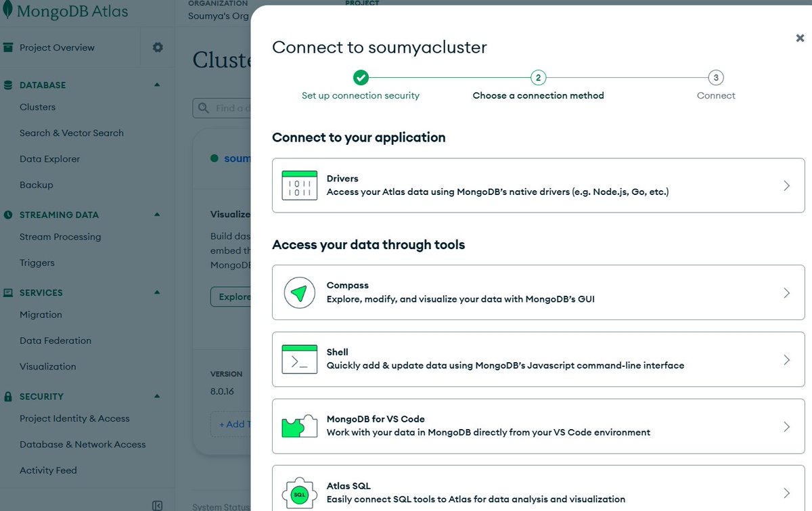The image size is (812, 511).
Task: Click the completed step checkmark icon
Action: point(361,78)
